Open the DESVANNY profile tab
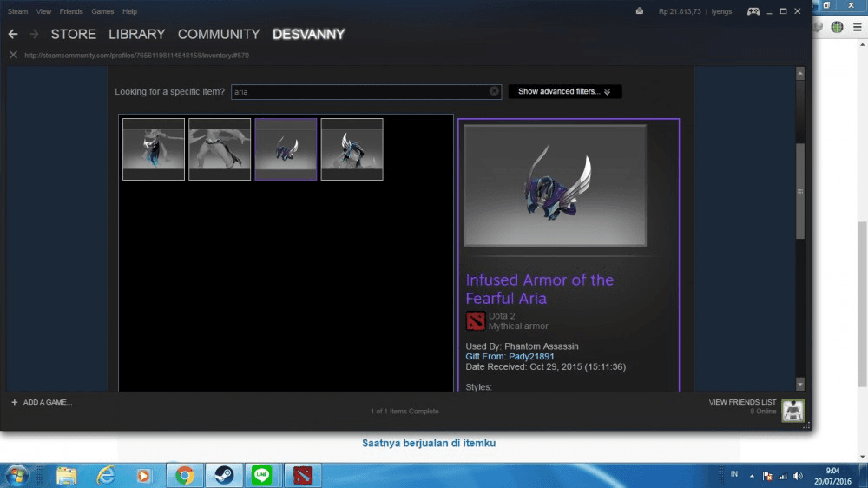The image size is (868, 488). point(308,35)
